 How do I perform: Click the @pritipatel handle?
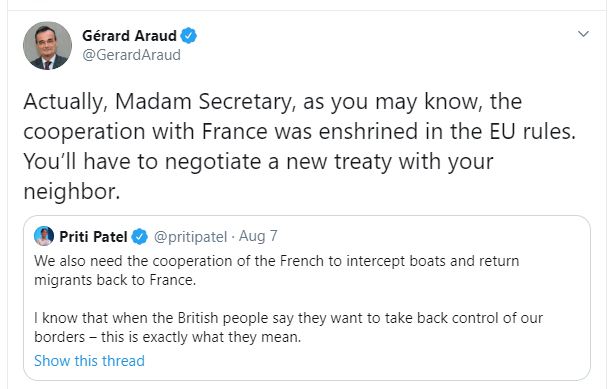(190, 237)
